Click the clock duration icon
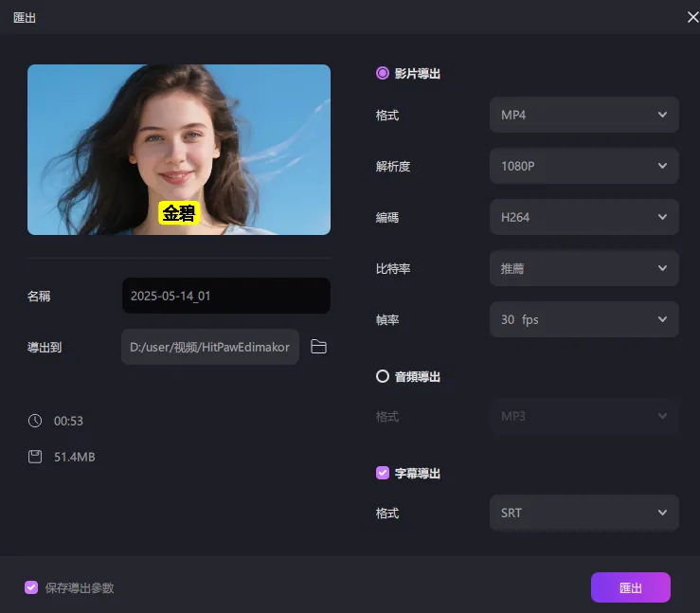The width and height of the screenshot is (700, 613). 35,421
